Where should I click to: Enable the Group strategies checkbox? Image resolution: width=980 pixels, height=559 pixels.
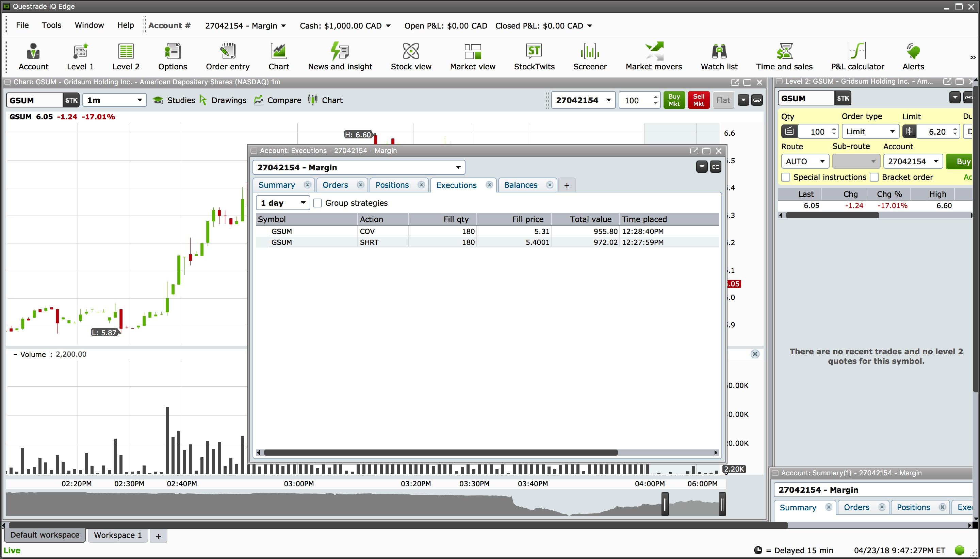(x=317, y=203)
